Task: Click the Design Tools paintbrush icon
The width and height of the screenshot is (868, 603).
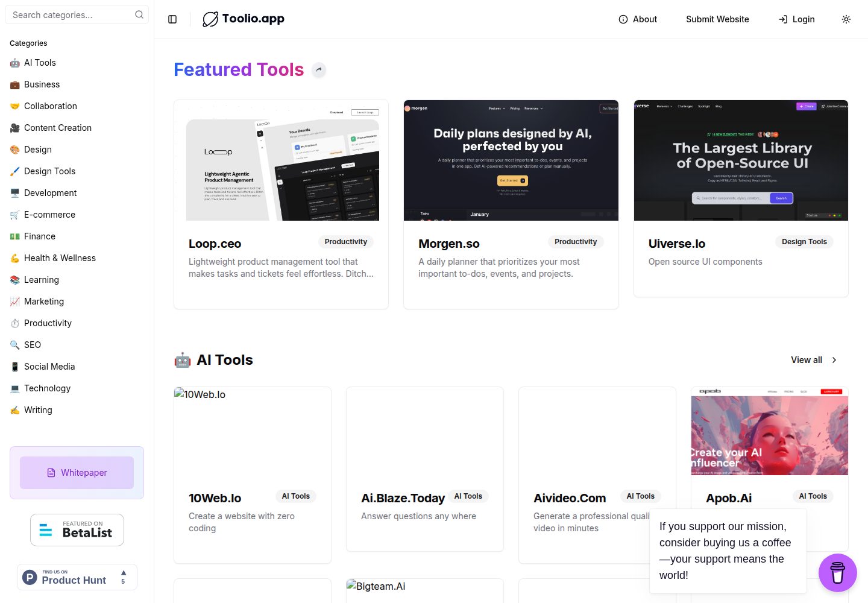Action: (x=15, y=171)
